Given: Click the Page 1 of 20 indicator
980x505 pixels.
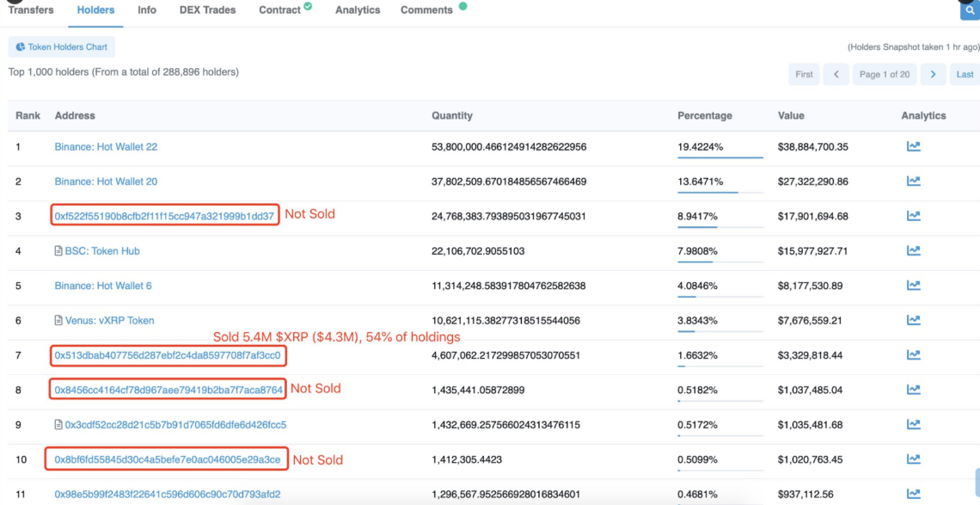Looking at the screenshot, I should (884, 74).
